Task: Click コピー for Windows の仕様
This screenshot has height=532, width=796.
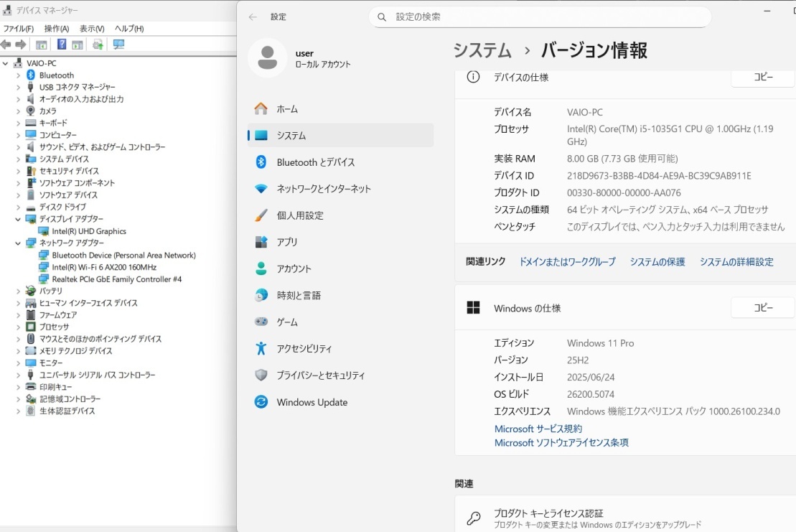Action: click(x=762, y=307)
